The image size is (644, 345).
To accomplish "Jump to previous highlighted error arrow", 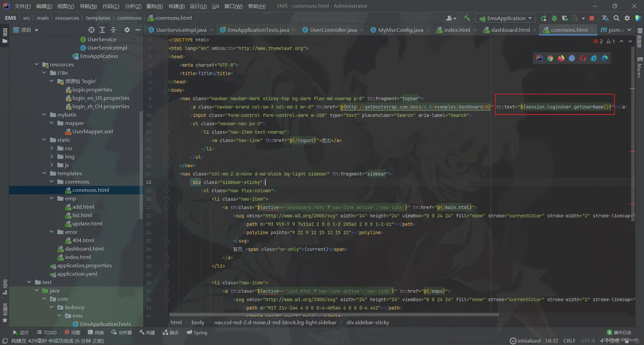I will (x=621, y=41).
